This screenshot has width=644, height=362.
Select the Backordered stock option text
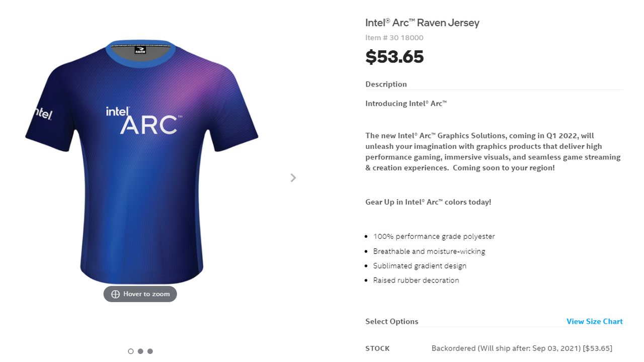pyautogui.click(x=522, y=348)
